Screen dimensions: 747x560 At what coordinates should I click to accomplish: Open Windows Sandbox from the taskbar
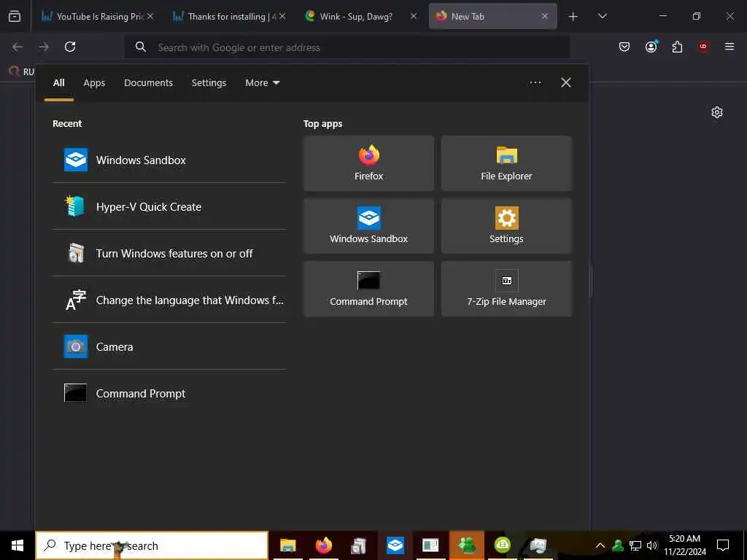395,545
